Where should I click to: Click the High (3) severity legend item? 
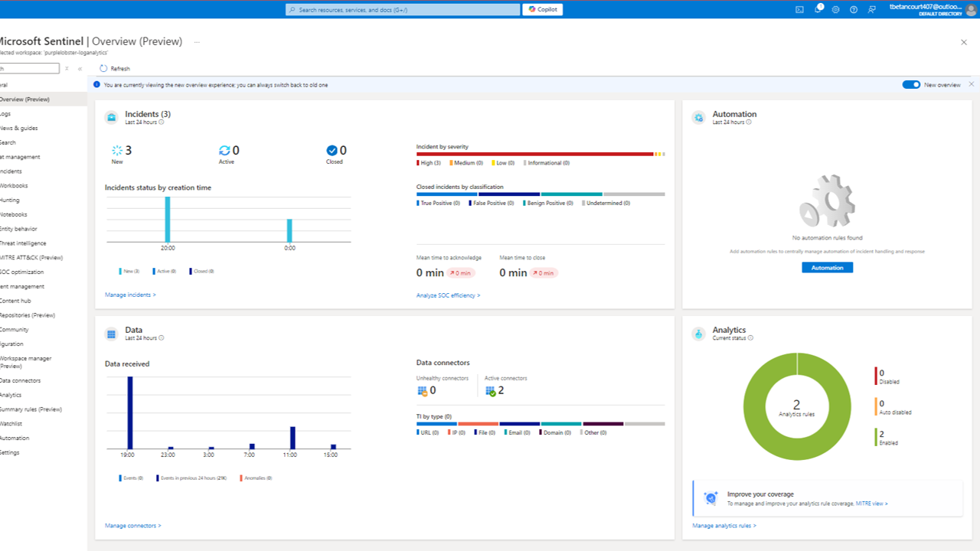(x=429, y=163)
